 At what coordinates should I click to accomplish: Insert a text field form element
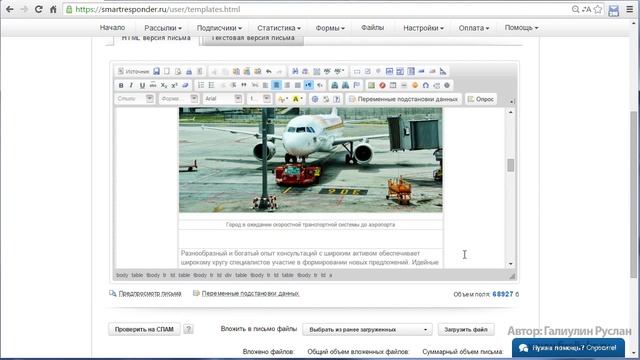coord(389,71)
